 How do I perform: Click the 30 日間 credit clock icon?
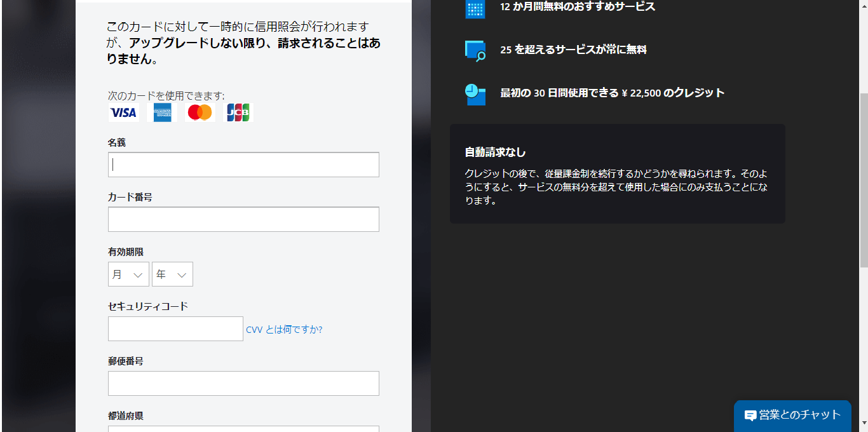[475, 94]
